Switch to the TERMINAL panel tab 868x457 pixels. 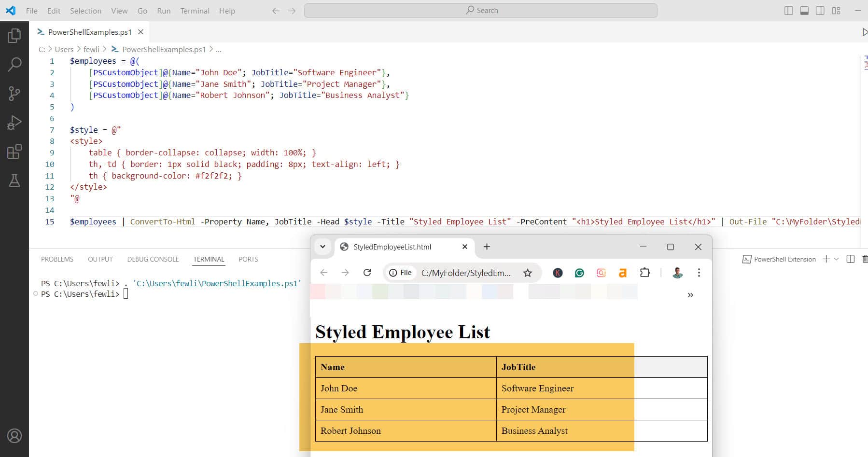(209, 259)
